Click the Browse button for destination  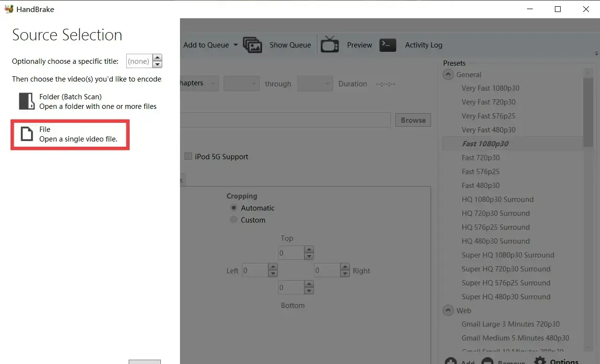point(413,120)
